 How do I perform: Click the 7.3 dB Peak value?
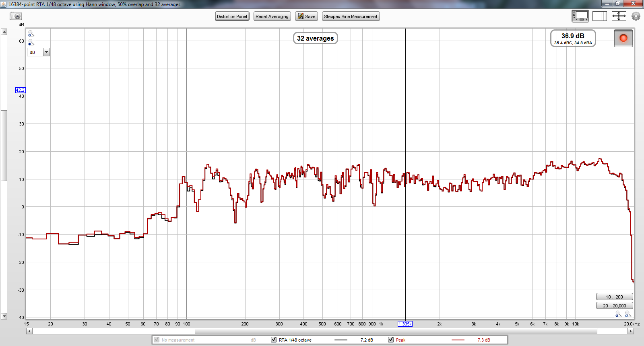pos(484,340)
